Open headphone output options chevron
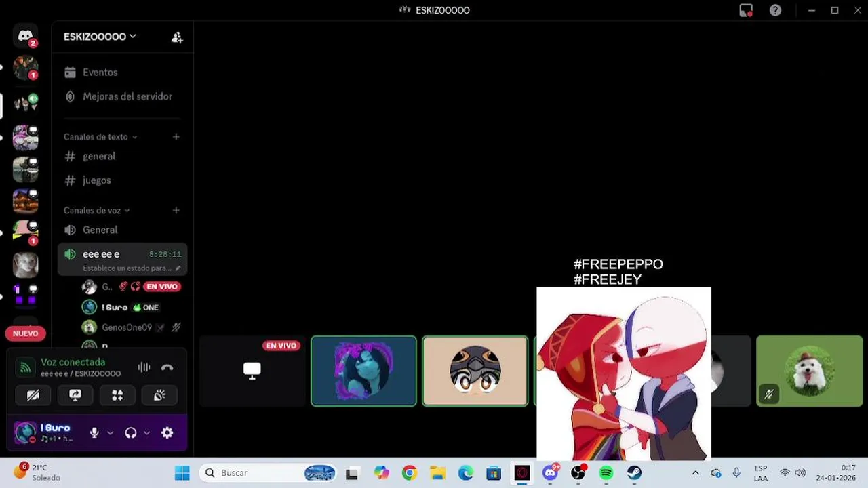This screenshot has width=868, height=488. pos(146,433)
